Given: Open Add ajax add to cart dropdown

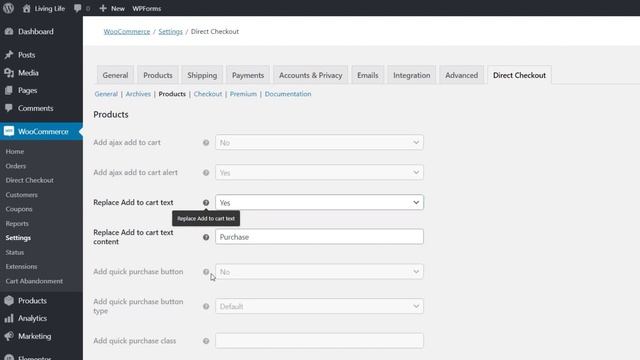Looking at the screenshot, I should [x=319, y=142].
